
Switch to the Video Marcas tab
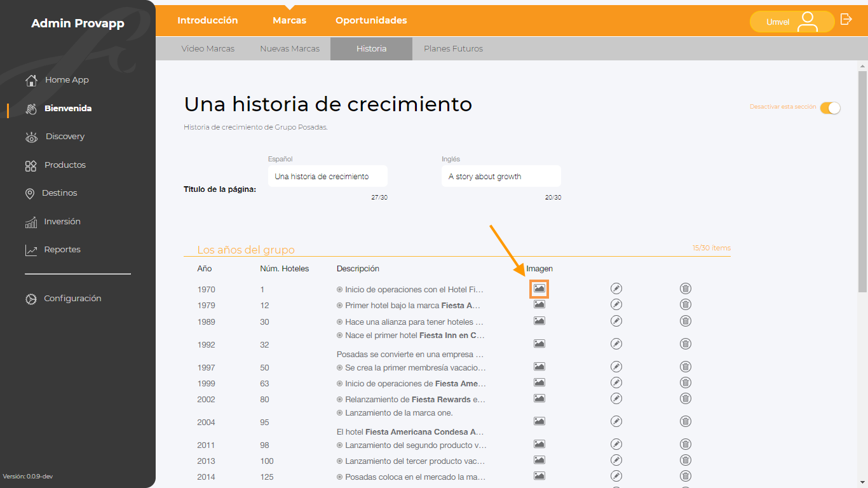[x=208, y=48]
